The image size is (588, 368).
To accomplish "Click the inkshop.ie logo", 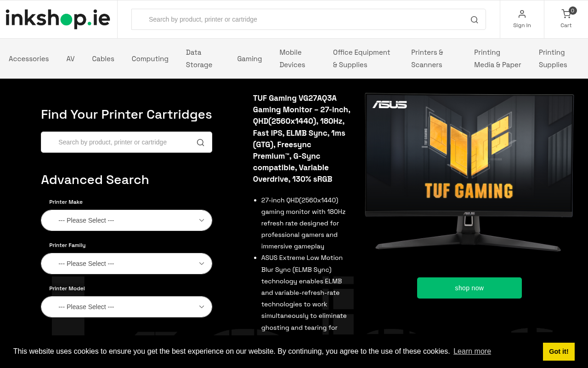I will (58, 19).
